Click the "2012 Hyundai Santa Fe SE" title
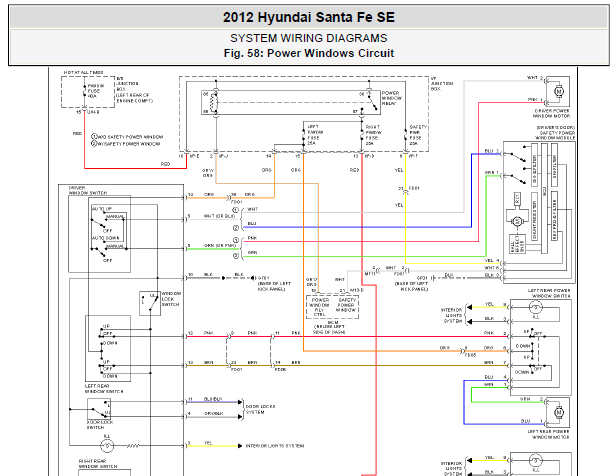Image resolution: width=613 pixels, height=476 pixels. click(x=309, y=17)
